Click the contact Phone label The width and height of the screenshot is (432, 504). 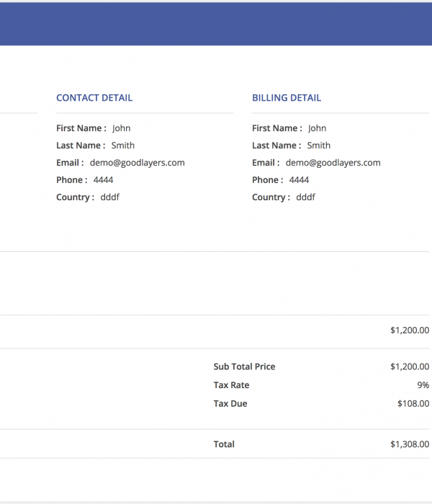pyautogui.click(x=72, y=180)
